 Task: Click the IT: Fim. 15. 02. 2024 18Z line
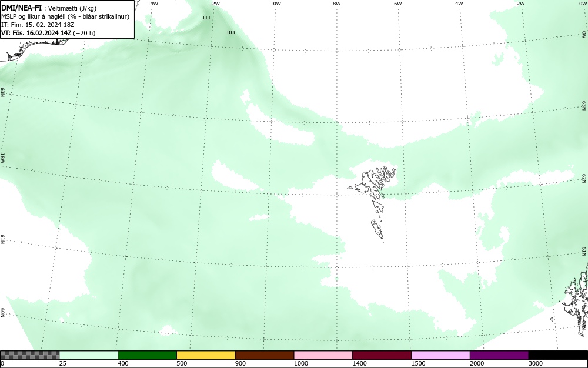pyautogui.click(x=38, y=25)
